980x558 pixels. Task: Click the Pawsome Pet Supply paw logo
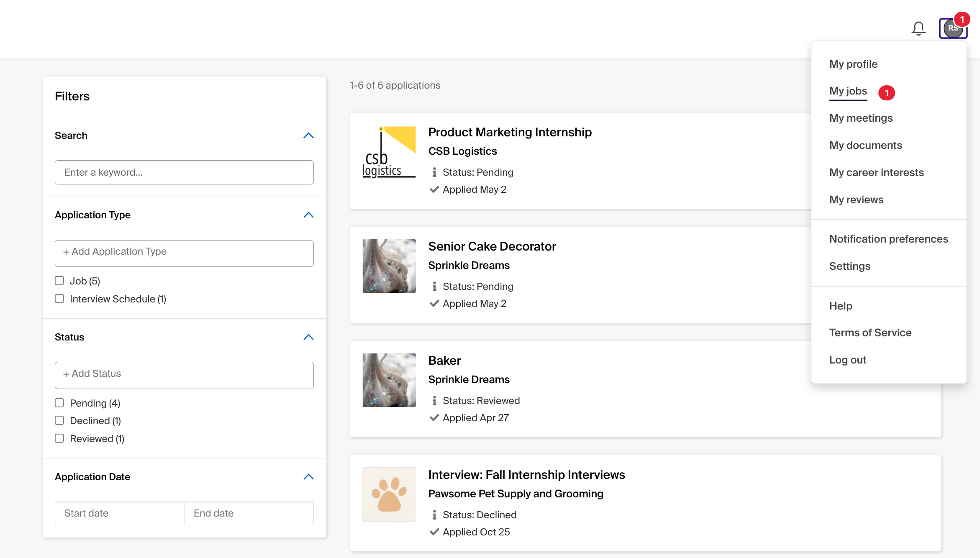pos(389,494)
